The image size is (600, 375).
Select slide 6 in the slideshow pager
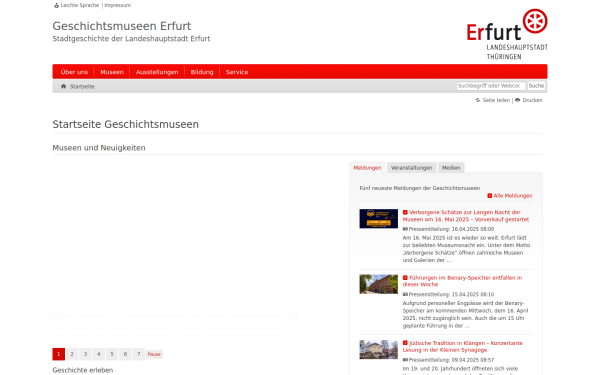[x=125, y=354]
